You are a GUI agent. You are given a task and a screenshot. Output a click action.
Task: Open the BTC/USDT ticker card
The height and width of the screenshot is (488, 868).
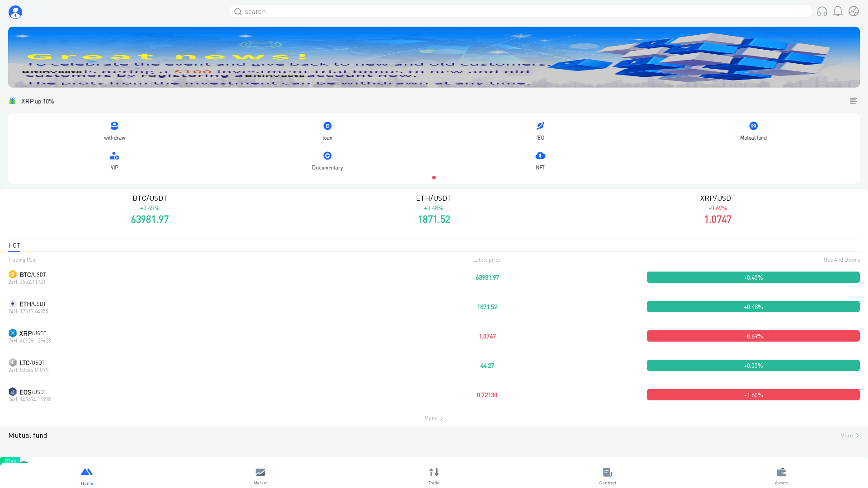pyautogui.click(x=150, y=210)
